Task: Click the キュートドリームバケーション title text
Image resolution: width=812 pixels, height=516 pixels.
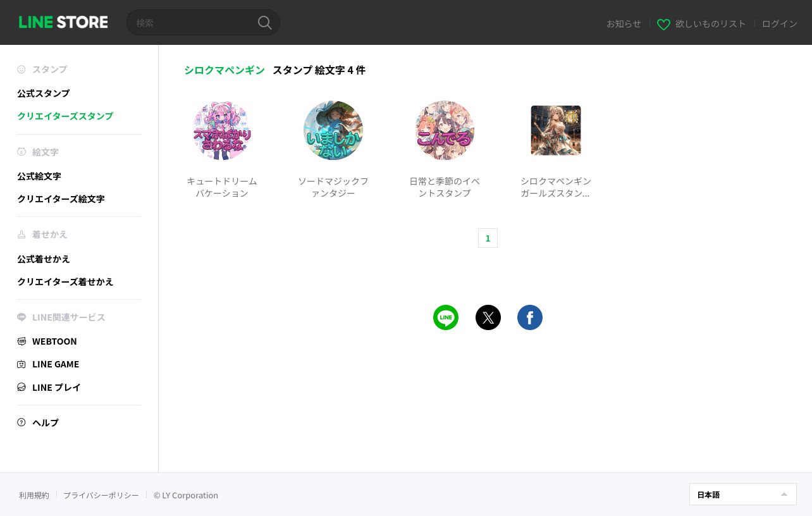Action: [222, 187]
